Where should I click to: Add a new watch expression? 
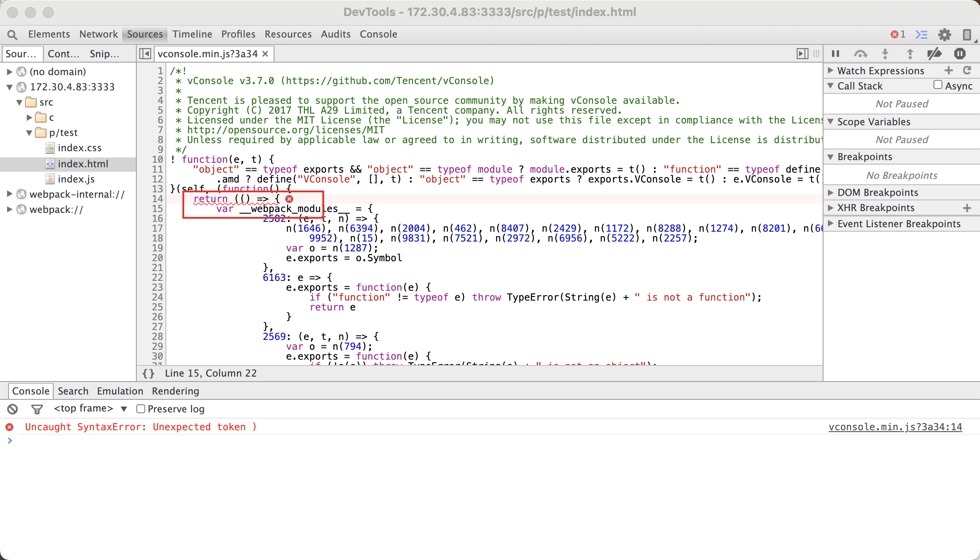950,70
